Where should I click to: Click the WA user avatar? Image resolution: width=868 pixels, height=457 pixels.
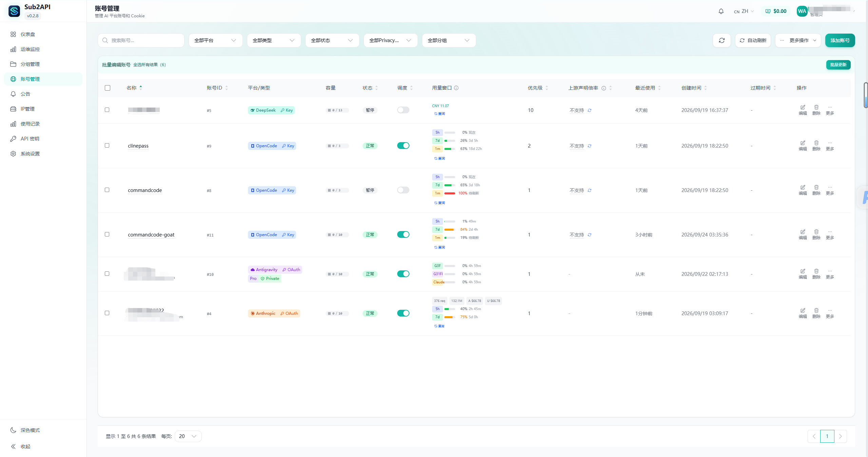[802, 11]
